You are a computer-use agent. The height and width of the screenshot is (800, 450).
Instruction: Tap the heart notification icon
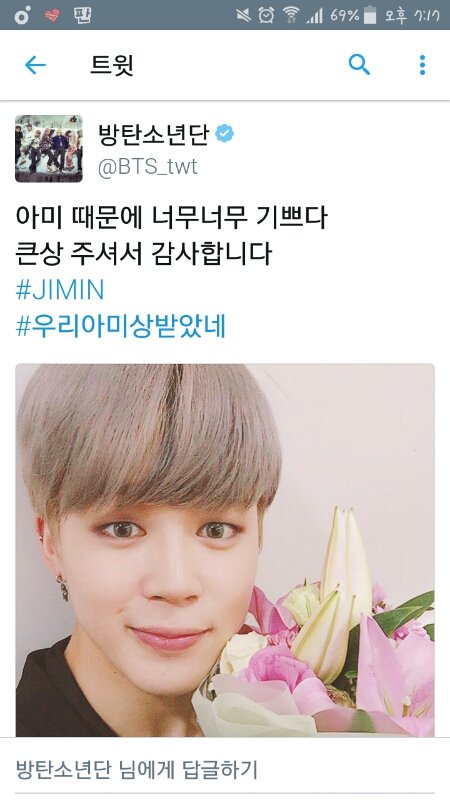(52, 15)
